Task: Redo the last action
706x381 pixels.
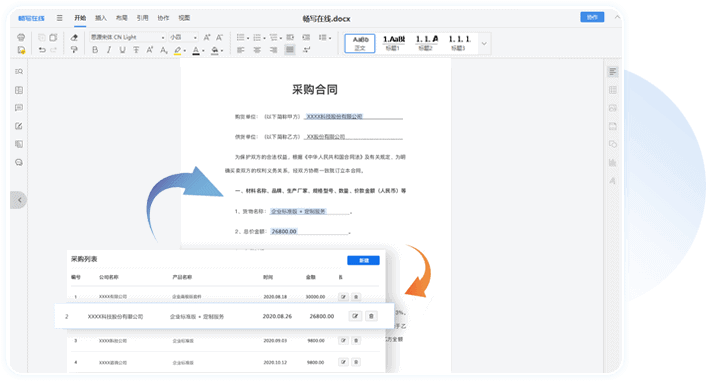Action: 53,50
